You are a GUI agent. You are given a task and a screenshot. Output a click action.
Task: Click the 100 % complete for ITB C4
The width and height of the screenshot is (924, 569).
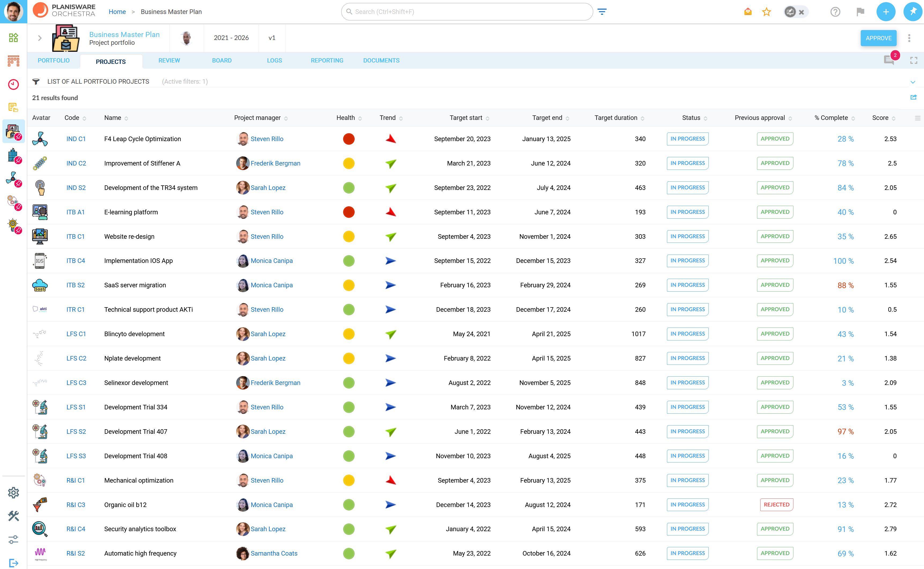843,261
